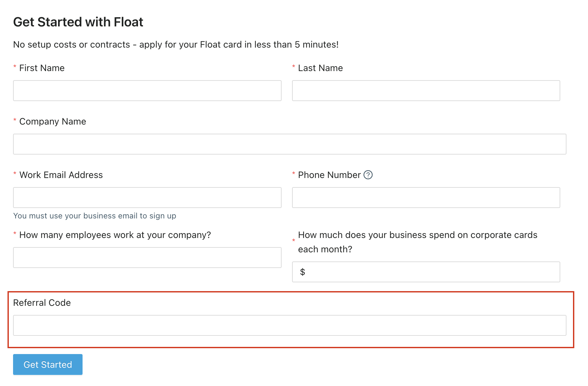Click the First Name input field
The image size is (588, 386).
[x=147, y=91]
